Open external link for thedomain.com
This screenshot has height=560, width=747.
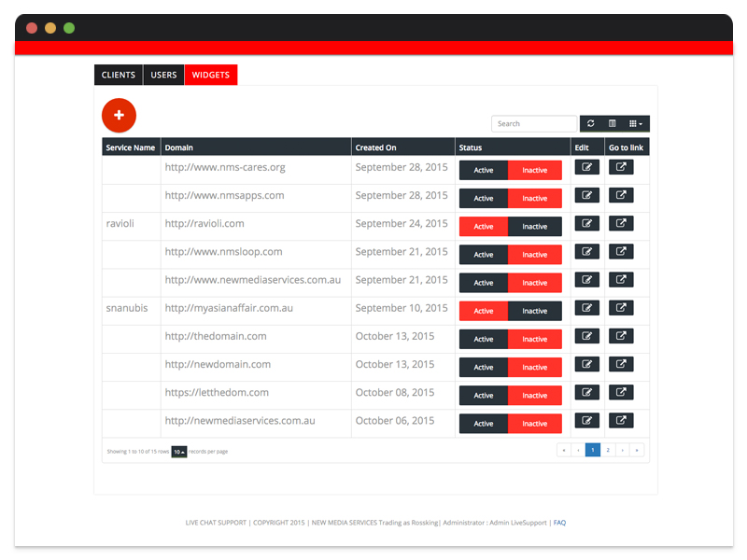(x=621, y=336)
